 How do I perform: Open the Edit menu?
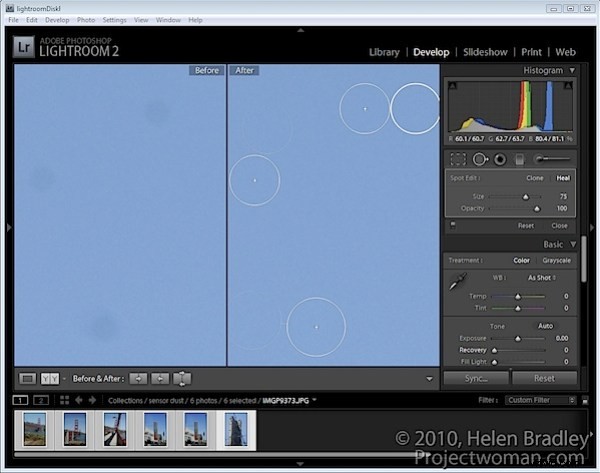[32, 20]
